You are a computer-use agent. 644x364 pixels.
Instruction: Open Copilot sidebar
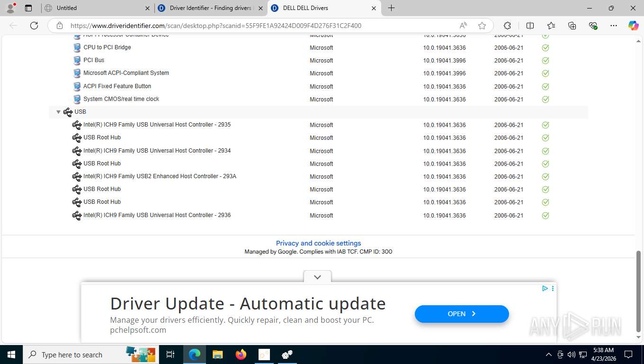point(633,26)
